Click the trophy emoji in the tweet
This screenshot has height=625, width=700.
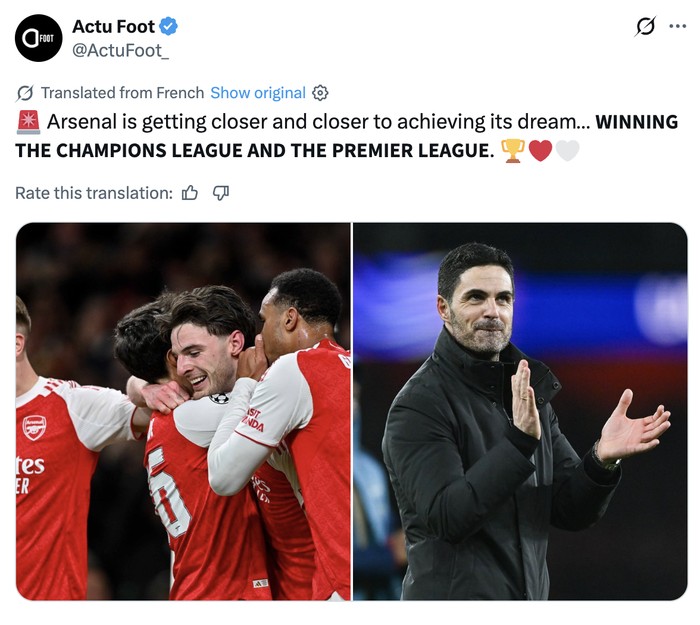pos(513,151)
